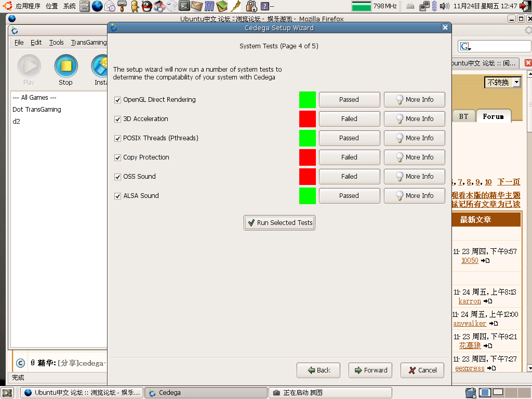This screenshot has width=532, height=399.
Task: Open More Info for OSS Sound
Action: [415, 177]
